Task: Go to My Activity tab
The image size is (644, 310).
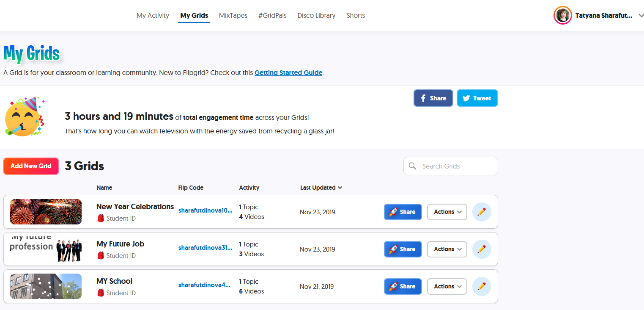Action: point(153,16)
